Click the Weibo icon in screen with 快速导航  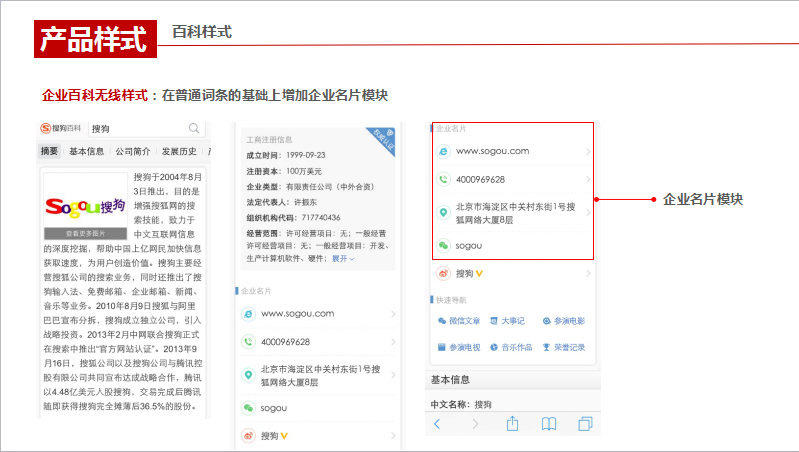click(443, 274)
